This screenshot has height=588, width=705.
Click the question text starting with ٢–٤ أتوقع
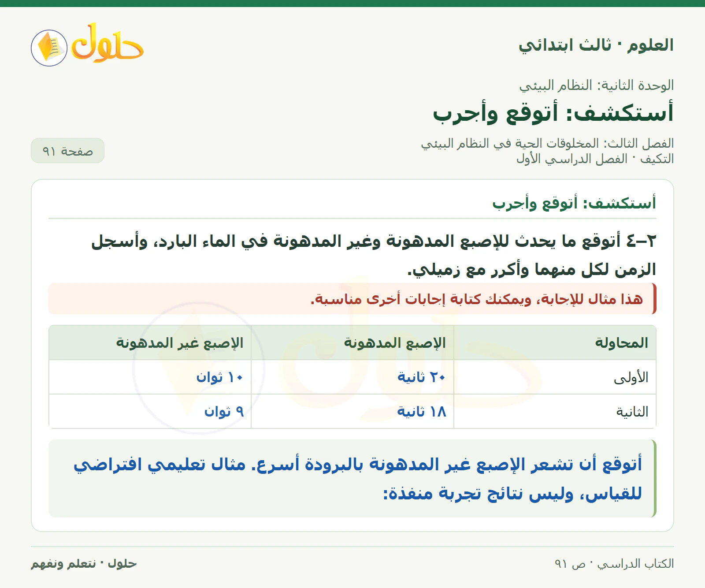pyautogui.click(x=374, y=255)
